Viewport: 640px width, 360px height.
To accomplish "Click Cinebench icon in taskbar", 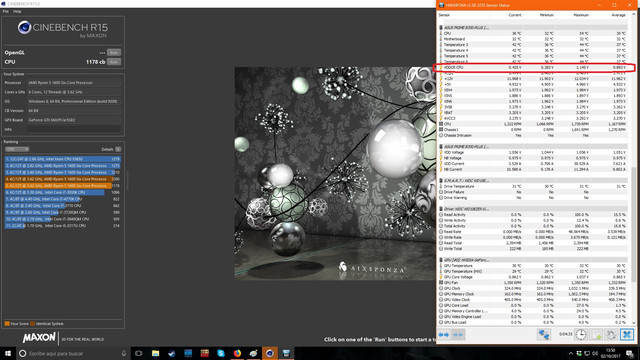I will tap(270, 353).
